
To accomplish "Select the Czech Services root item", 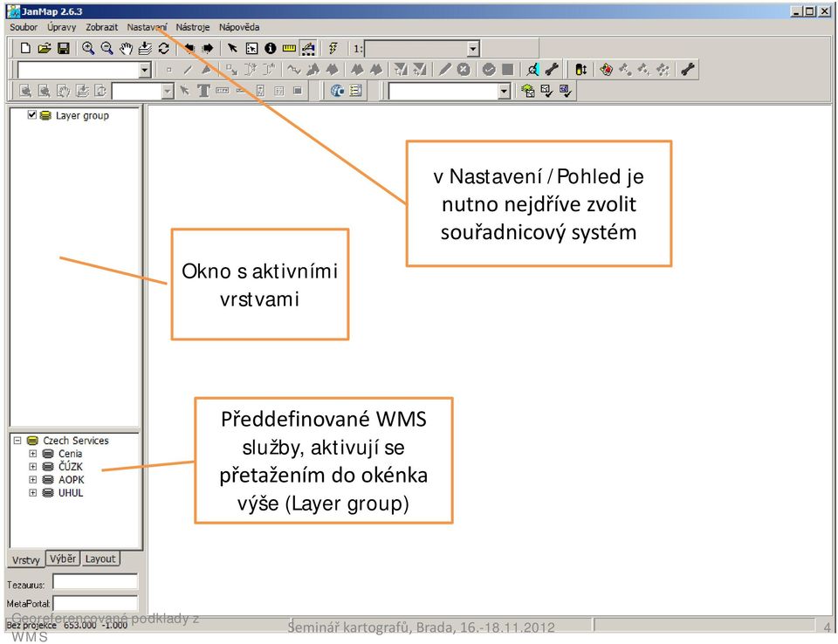I will [75, 441].
